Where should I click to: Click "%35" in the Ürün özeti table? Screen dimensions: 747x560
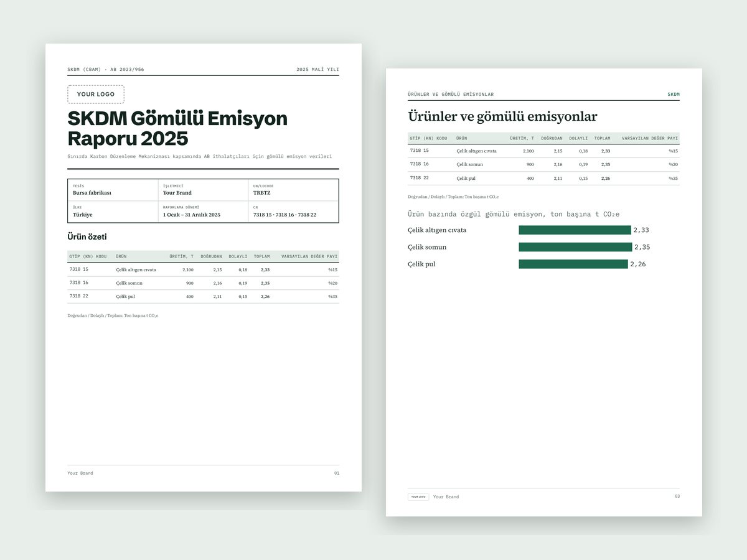333,296
